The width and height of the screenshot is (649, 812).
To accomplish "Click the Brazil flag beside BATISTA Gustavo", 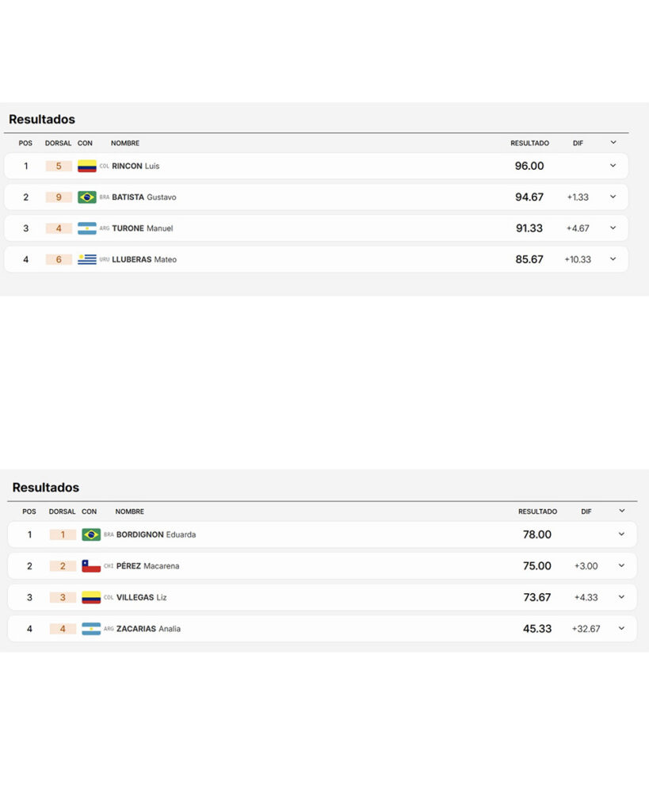I will click(87, 197).
